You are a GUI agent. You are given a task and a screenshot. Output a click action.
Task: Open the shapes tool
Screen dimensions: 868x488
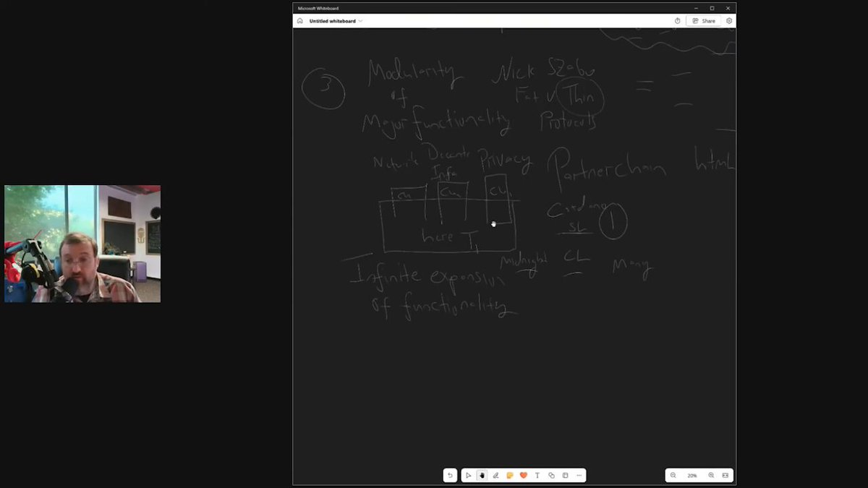click(x=551, y=475)
